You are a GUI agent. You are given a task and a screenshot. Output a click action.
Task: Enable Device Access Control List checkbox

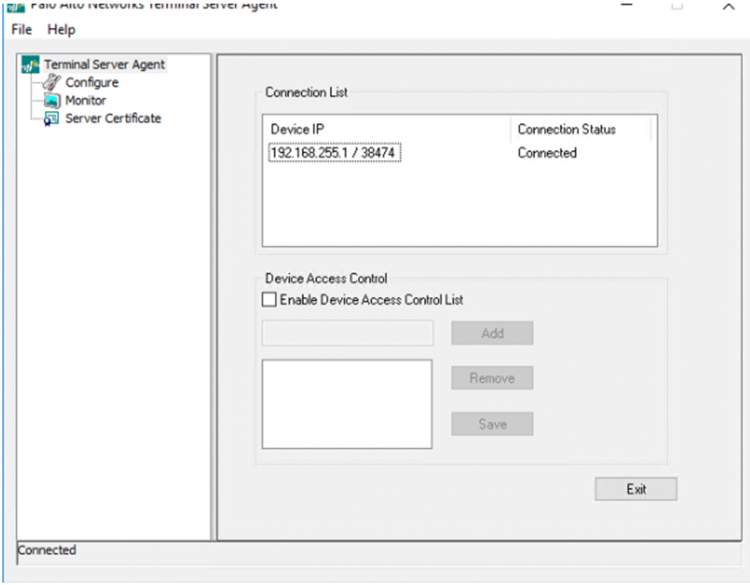pyautogui.click(x=269, y=299)
